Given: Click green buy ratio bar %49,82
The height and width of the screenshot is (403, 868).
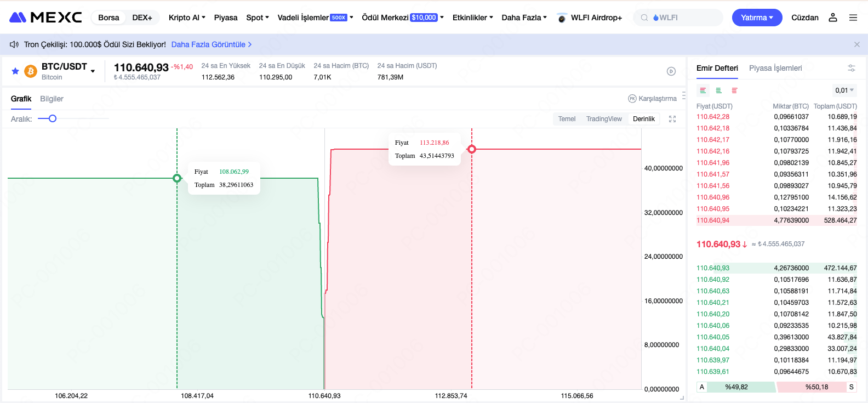Looking at the screenshot, I should pos(741,387).
